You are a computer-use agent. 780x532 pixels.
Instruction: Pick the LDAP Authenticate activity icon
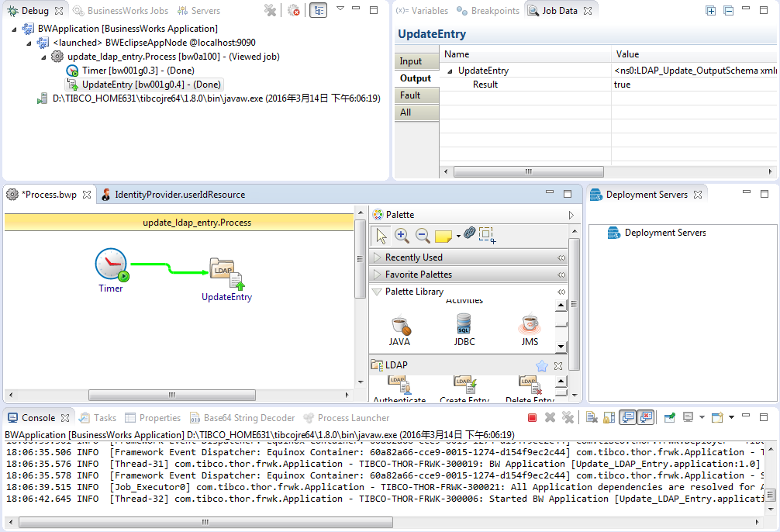coord(399,385)
